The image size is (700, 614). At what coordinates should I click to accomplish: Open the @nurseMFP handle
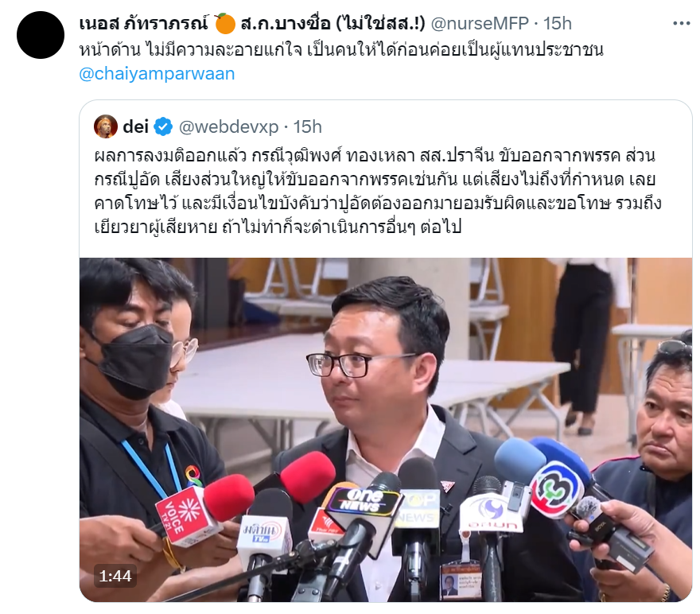tap(480, 23)
